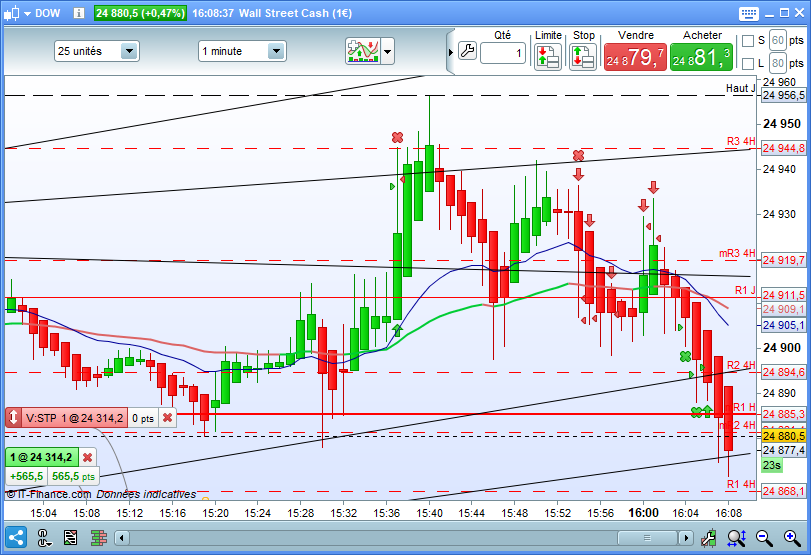Click the yellow 24 880,5 current price label
811x555 pixels.
[784, 436]
